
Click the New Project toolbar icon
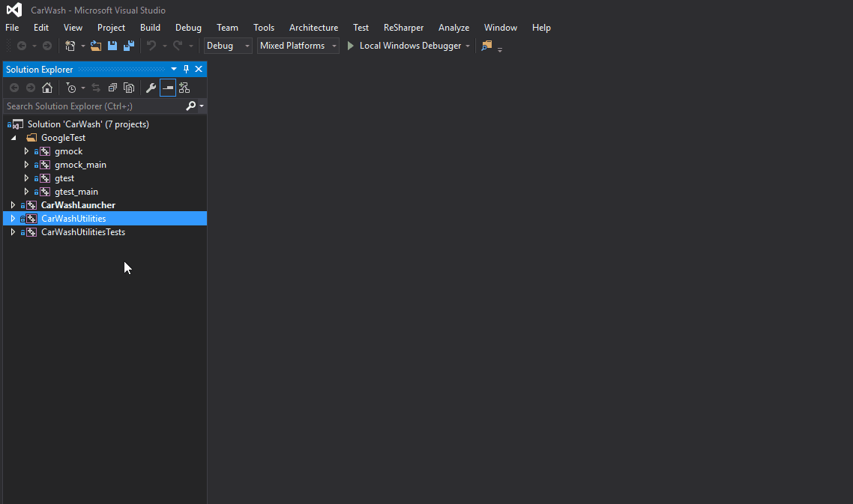[x=70, y=46]
